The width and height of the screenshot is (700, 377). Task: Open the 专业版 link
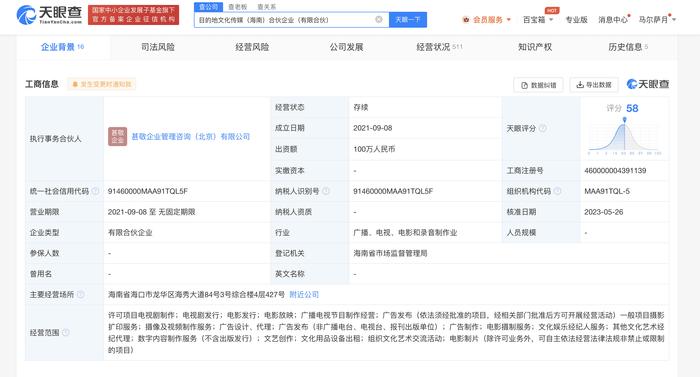[x=576, y=20]
